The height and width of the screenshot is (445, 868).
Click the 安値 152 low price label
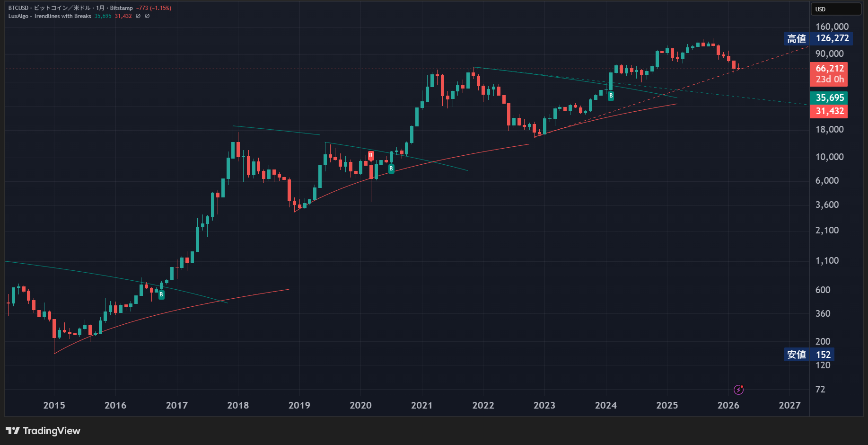pyautogui.click(x=809, y=355)
